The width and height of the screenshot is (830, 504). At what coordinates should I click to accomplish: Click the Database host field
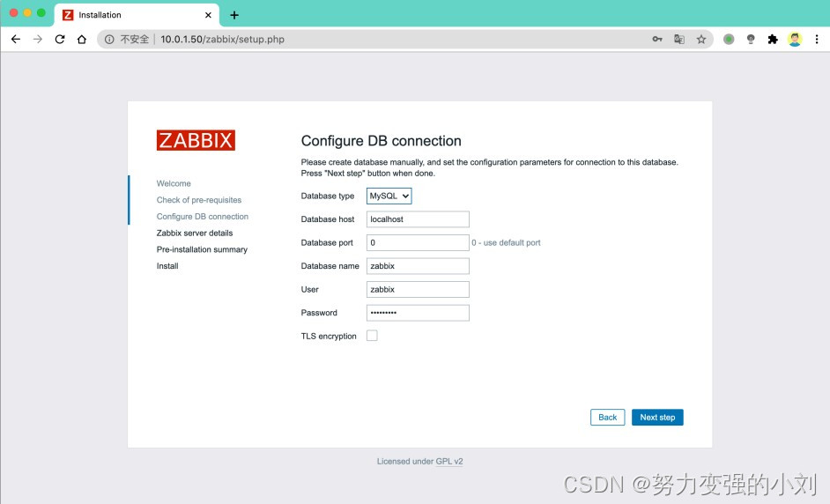pos(418,219)
